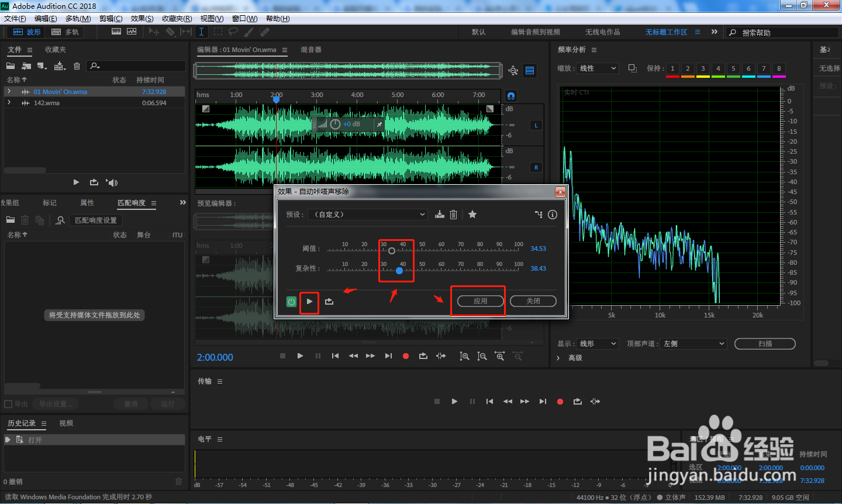This screenshot has height=504, width=842.
Task: Play preview in effect dialog
Action: pos(309,302)
